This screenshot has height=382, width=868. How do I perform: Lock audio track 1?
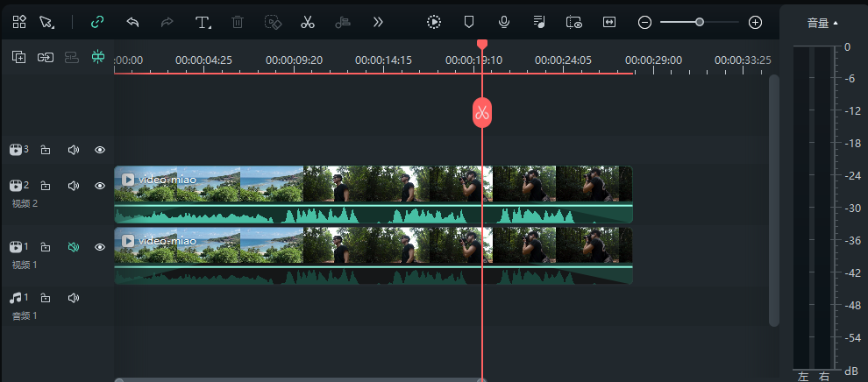pyautogui.click(x=46, y=298)
